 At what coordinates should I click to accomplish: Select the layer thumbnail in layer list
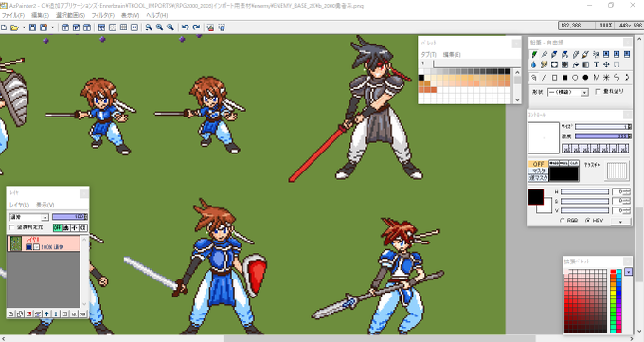point(16,243)
